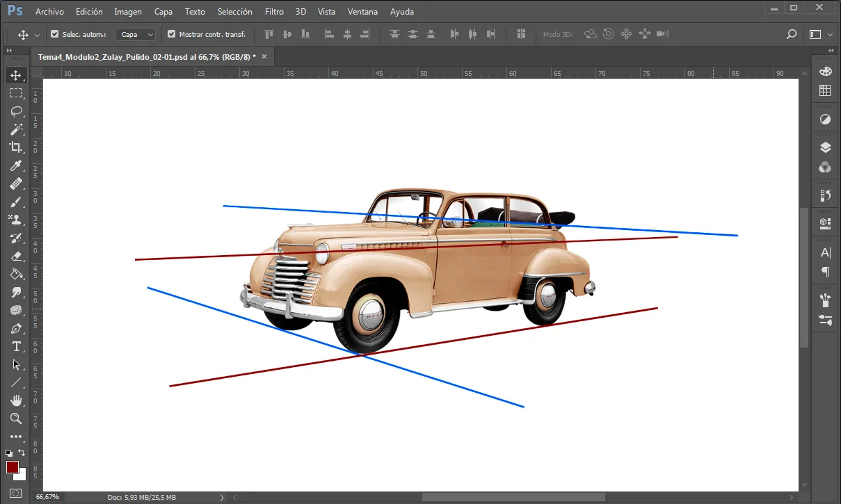Select the Lasso tool
This screenshot has width=841, height=504.
click(16, 111)
